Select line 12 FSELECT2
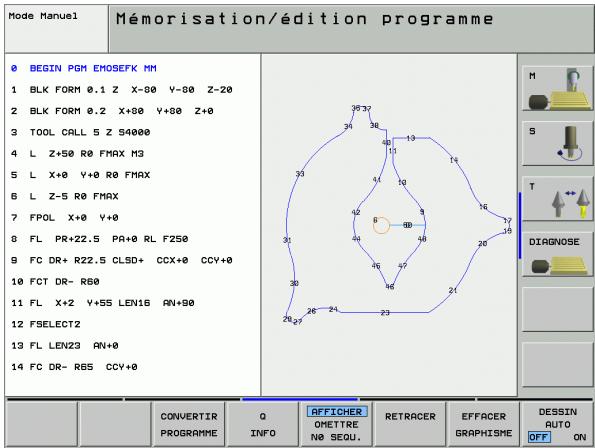The width and height of the screenshot is (595, 448). click(46, 324)
